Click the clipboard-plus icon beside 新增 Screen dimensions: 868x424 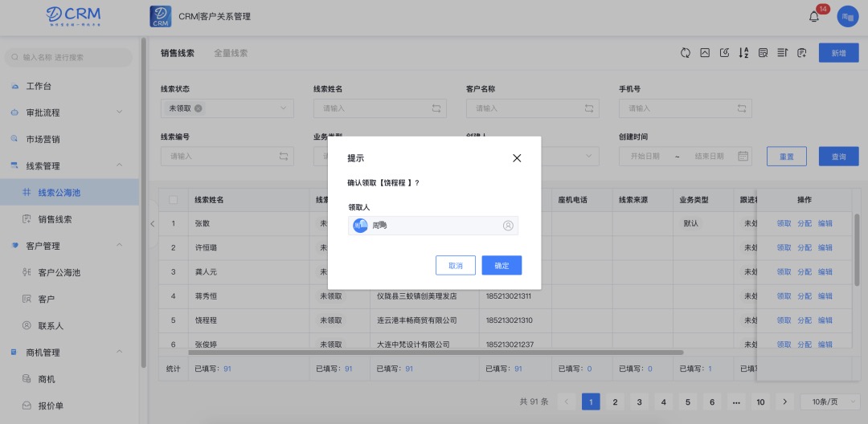click(x=801, y=53)
